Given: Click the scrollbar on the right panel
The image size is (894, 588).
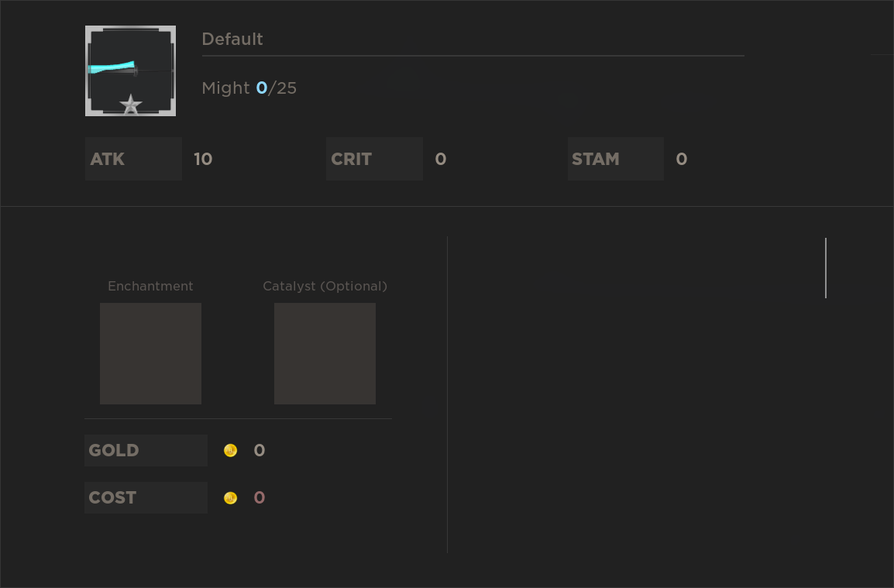Looking at the screenshot, I should 826,268.
